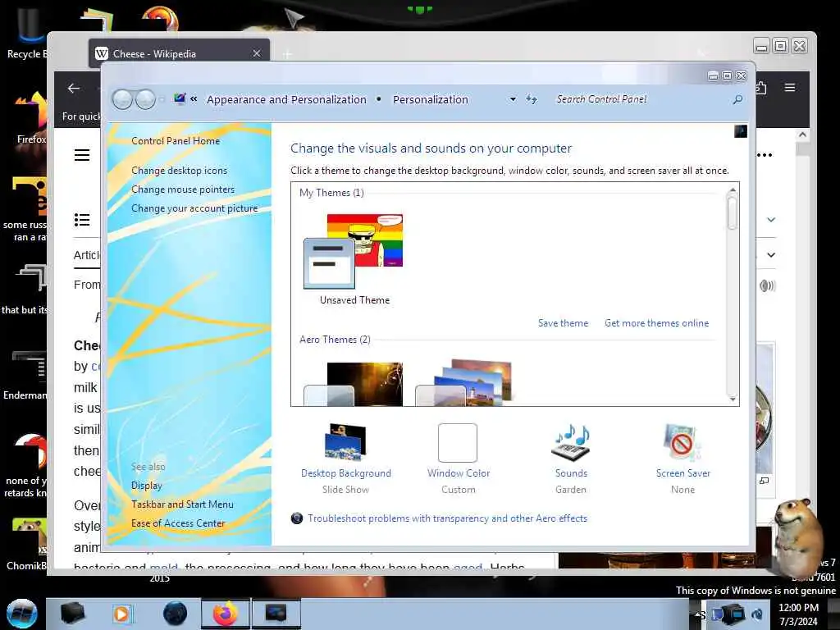Open the ChomikBox desktop icon

[x=27, y=544]
